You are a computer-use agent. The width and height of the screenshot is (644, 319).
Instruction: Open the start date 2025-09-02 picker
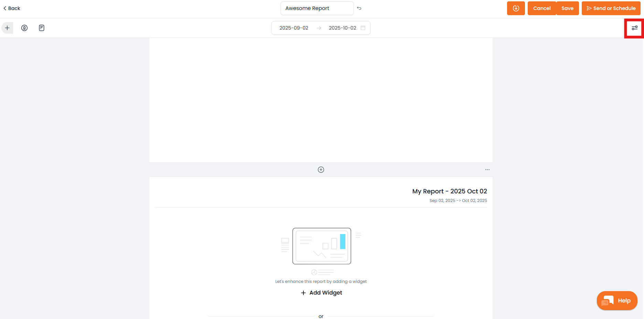coord(294,28)
